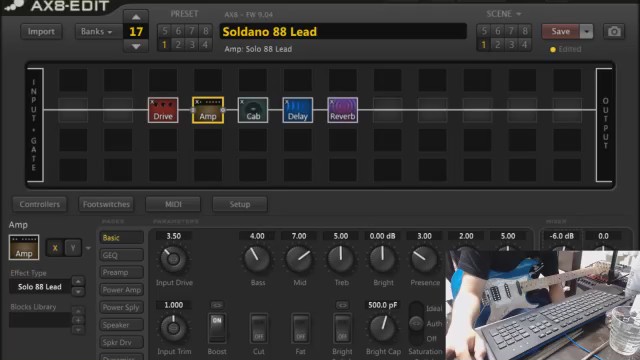Screen dimensions: 640x360
Task: Toggle the Cut switch
Action: coord(259,328)
